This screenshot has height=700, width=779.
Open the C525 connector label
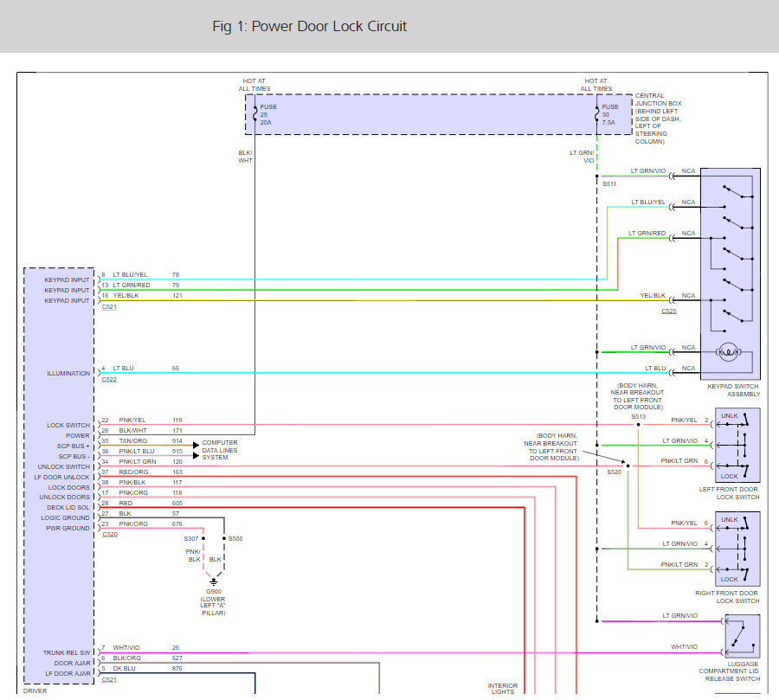pos(669,311)
